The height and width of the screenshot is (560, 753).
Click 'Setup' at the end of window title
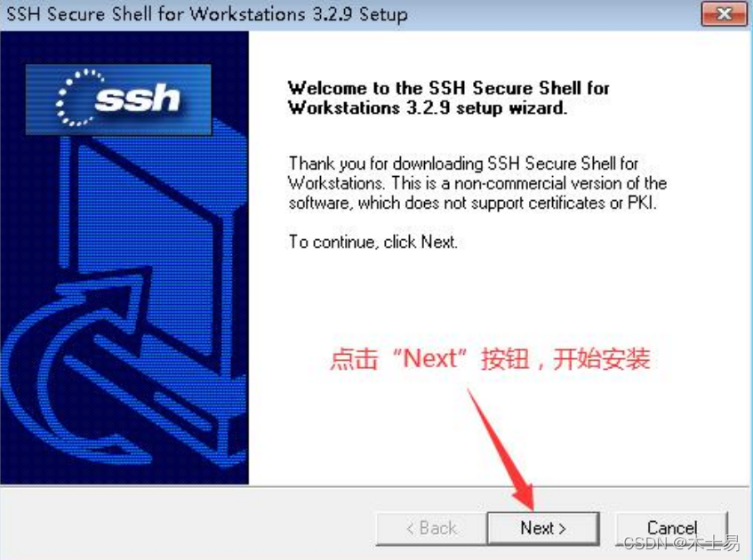pyautogui.click(x=384, y=14)
